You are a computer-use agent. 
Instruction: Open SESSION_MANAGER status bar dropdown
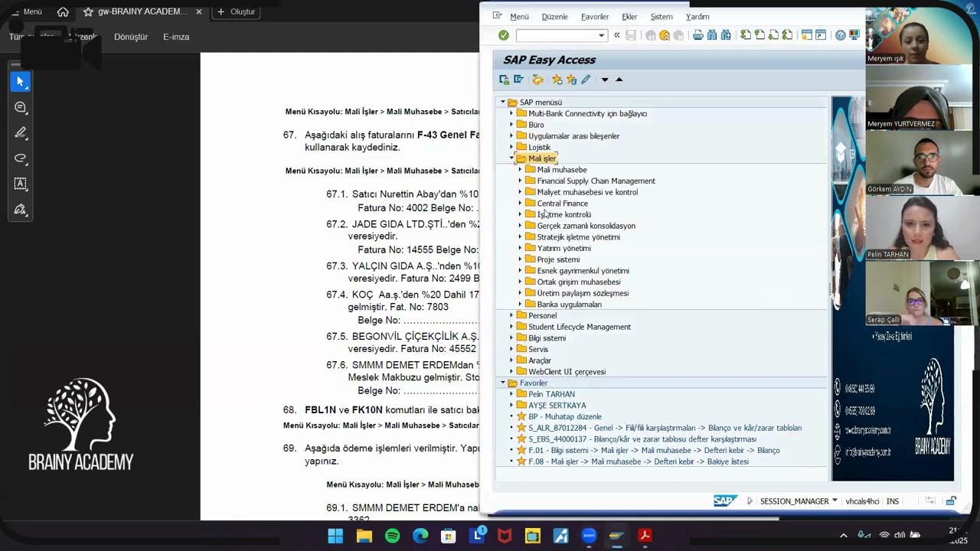pos(835,500)
